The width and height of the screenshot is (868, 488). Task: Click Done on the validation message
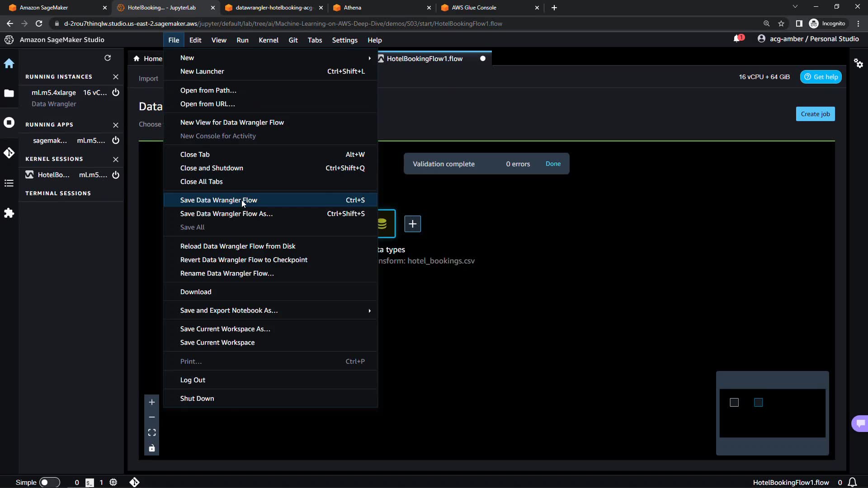pos(553,164)
